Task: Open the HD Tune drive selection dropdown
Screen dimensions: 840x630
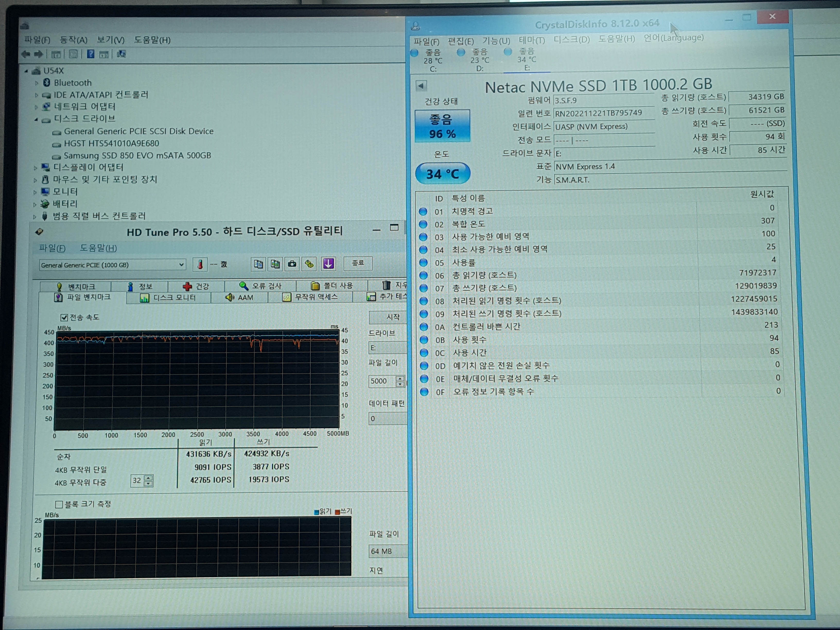Action: 112,265
